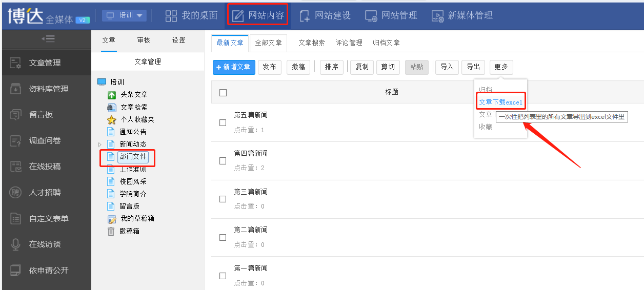
Task: Click the 粘贴 button
Action: coord(417,67)
